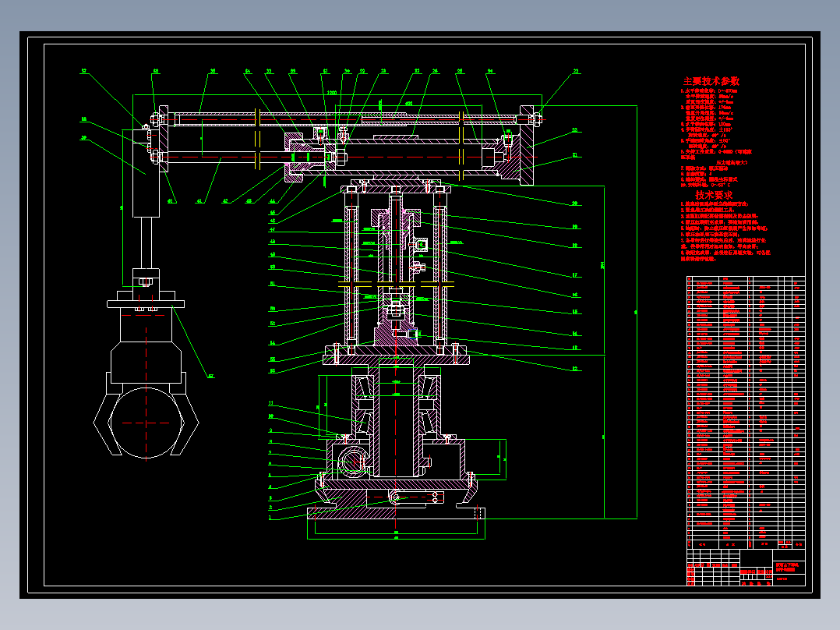Select part balloon number 49
The width and height of the screenshot is (840, 630).
click(x=272, y=255)
